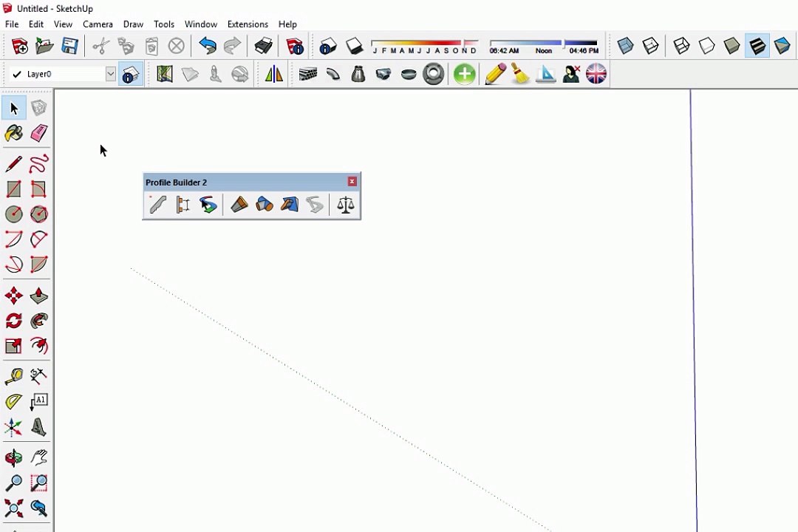Select the Zoom Window tool
Screen dimensions: 798x532
click(x=38, y=482)
